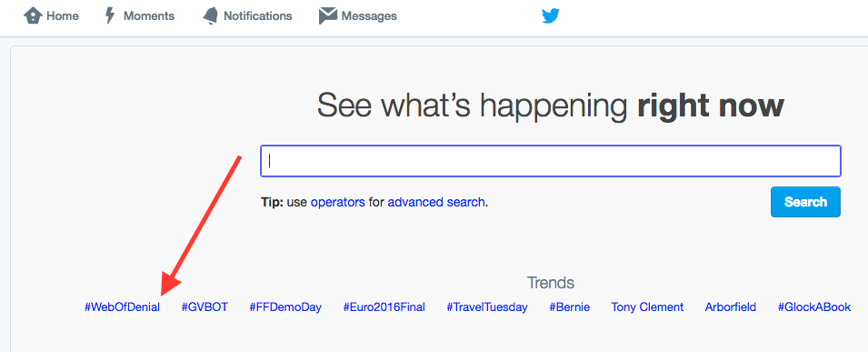Screen dimensions: 868x352
Task: Open the Notifications menu label
Action: [x=257, y=16]
